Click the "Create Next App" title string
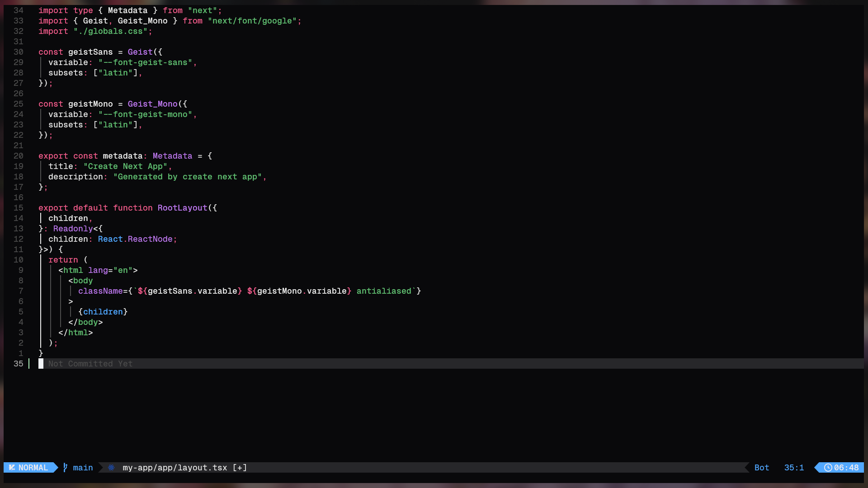The width and height of the screenshot is (868, 488). (x=125, y=166)
